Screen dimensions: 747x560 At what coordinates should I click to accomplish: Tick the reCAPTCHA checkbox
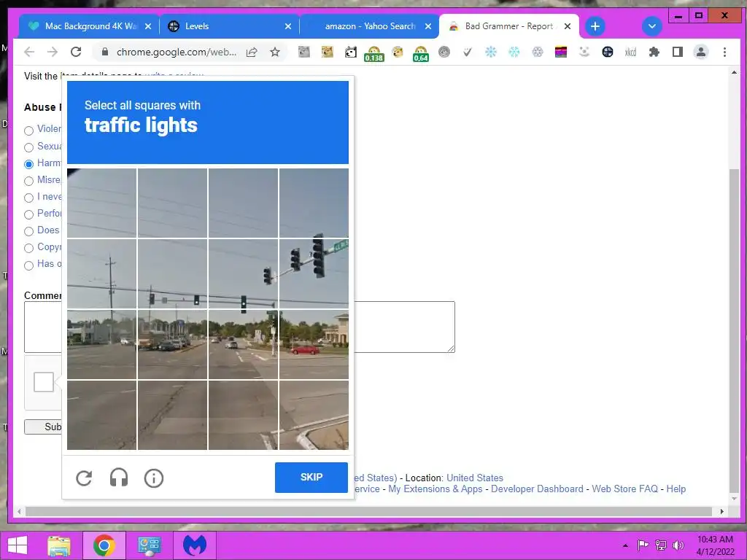point(44,382)
